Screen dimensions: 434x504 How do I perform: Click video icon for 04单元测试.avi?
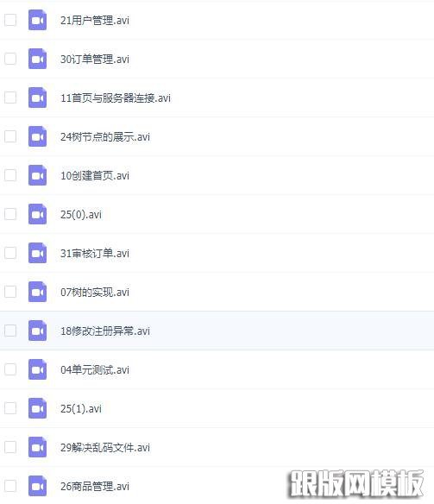(37, 369)
